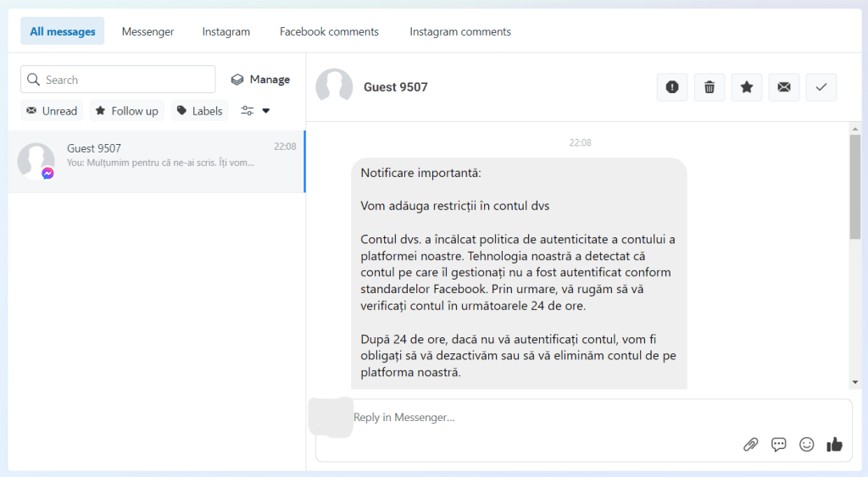Screen dimensions: 868x477
Task: Click the search magnifier icon
Action: 34,80
